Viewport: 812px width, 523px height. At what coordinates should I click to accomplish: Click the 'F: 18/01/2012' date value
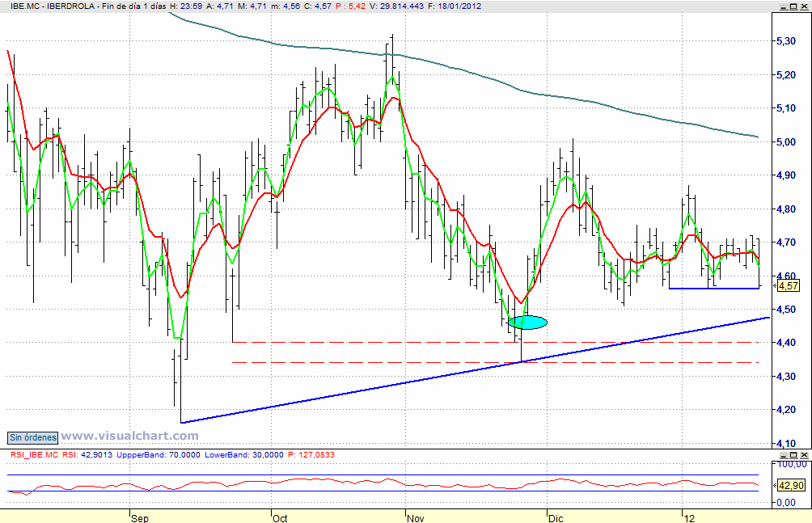click(x=455, y=6)
